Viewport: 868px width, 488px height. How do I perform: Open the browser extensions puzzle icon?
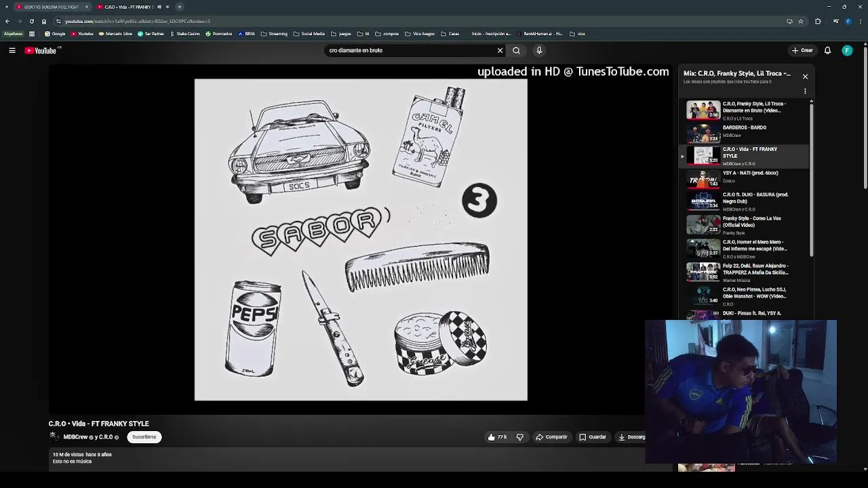point(818,21)
